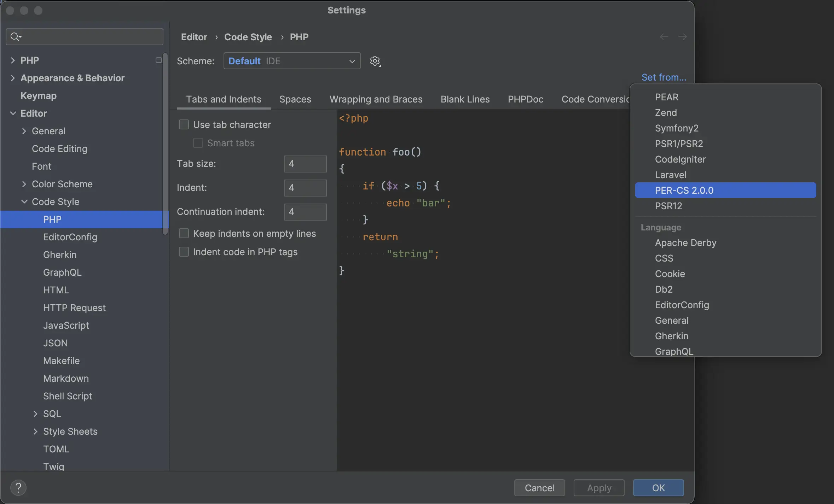
Task: Click the project-level marker icon beside PHP
Action: coord(158,60)
